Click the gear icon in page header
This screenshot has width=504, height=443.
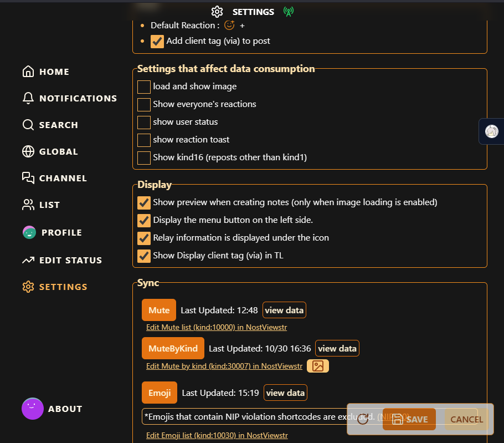pos(217,12)
